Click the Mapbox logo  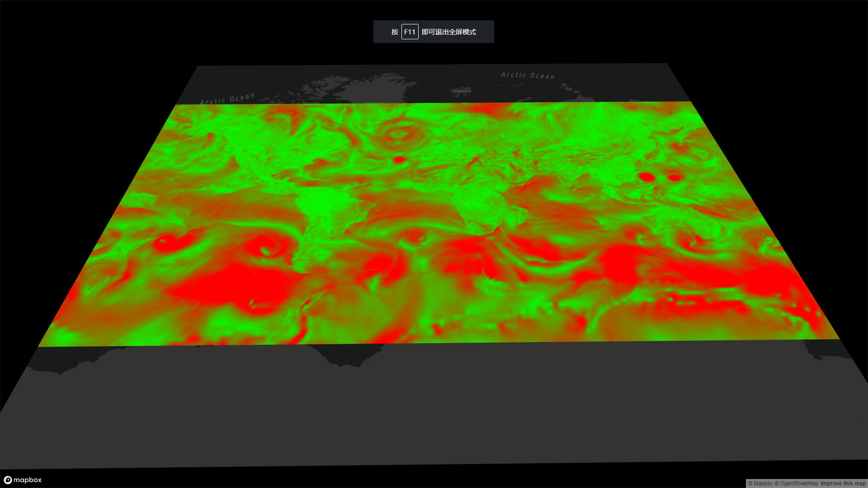pyautogui.click(x=23, y=480)
